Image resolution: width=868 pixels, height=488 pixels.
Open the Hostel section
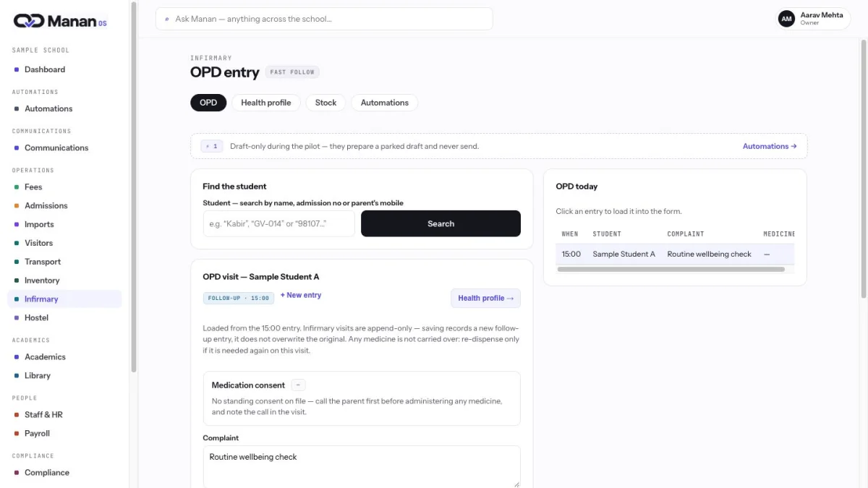click(36, 317)
